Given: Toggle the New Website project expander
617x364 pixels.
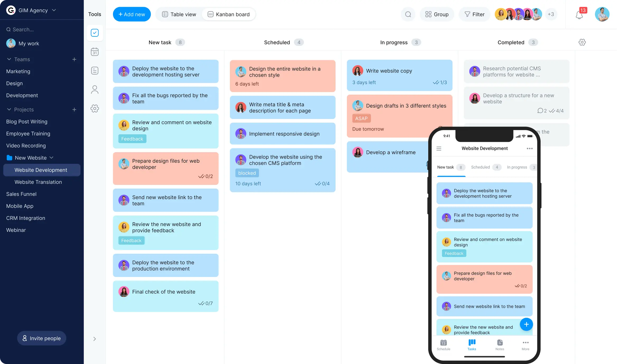Looking at the screenshot, I should point(51,158).
